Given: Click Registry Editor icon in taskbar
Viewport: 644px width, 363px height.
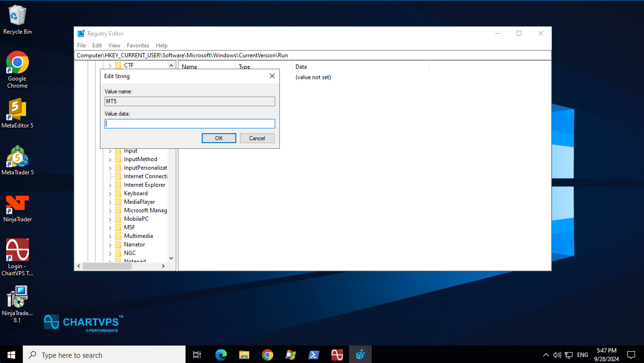Looking at the screenshot, I should point(360,354).
